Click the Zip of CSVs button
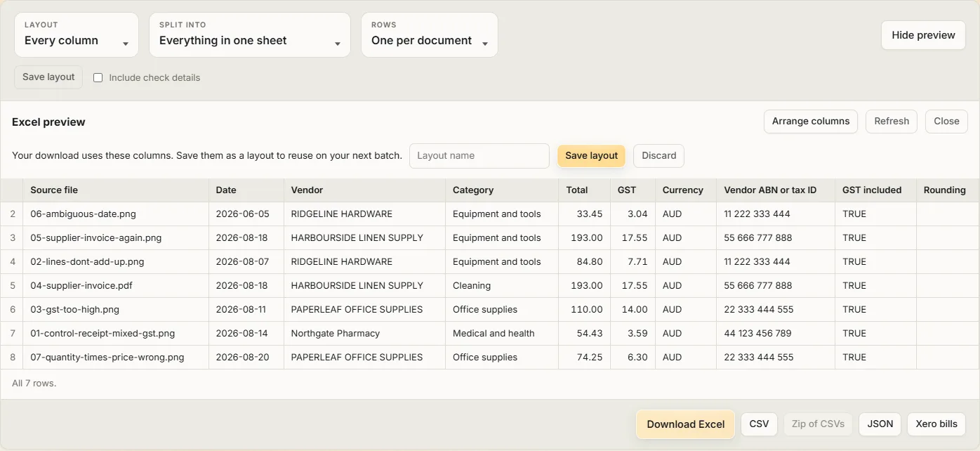The height and width of the screenshot is (451, 980). pos(818,424)
